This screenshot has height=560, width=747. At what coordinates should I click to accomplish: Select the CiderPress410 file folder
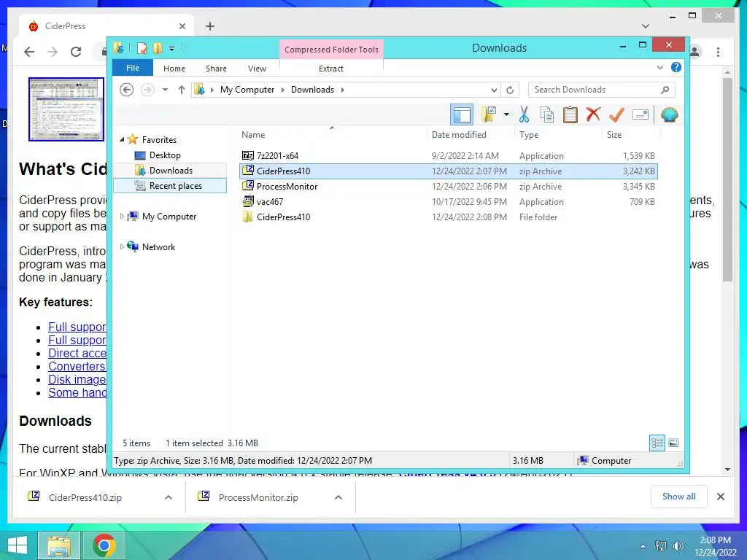[x=449, y=217]
